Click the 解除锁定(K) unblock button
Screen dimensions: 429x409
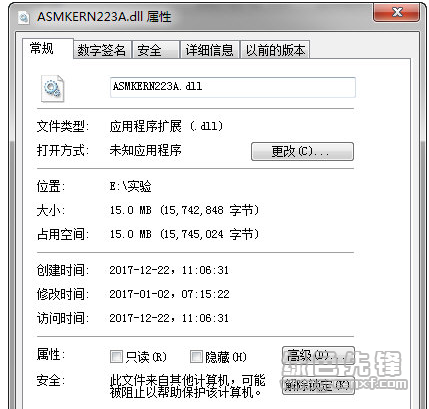318,386
